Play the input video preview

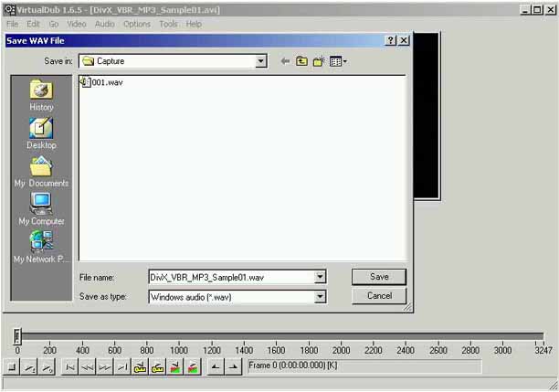coord(29,366)
